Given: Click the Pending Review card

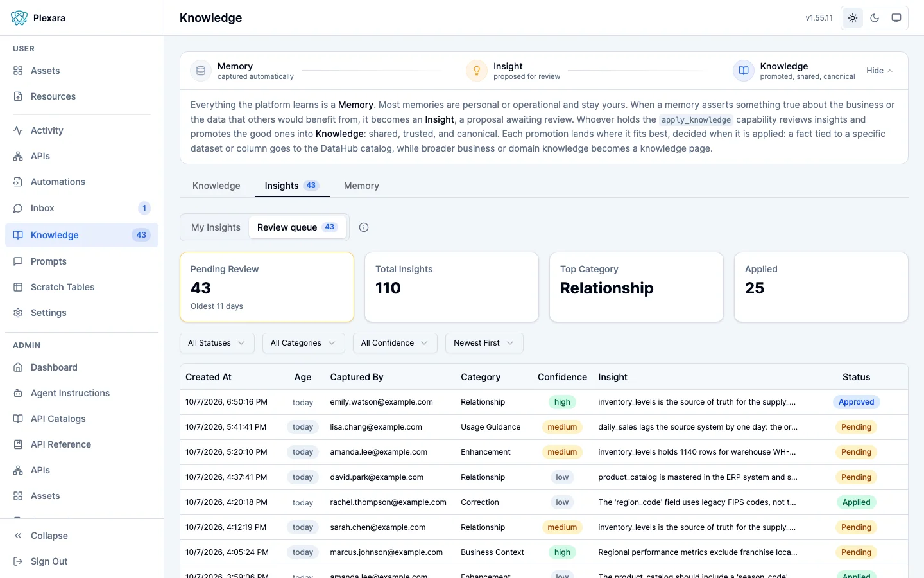Looking at the screenshot, I should (x=267, y=287).
